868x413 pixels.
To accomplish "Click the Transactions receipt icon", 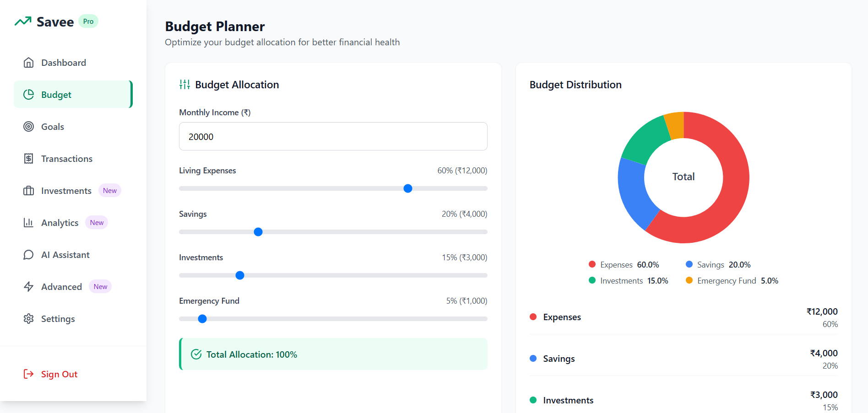I will 28,159.
